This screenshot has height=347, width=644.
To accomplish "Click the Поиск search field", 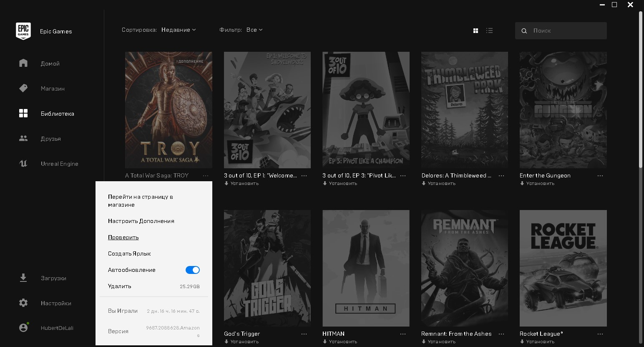I will 561,30.
